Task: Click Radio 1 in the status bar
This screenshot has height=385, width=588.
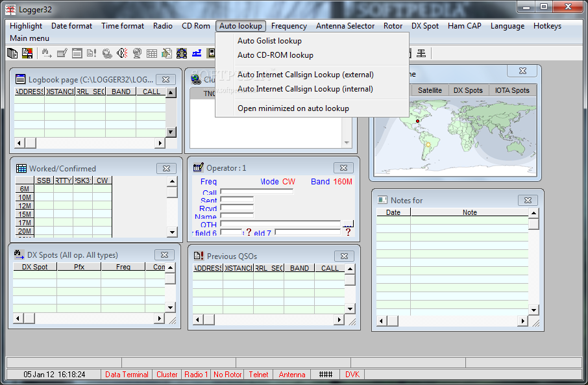Action: click(x=196, y=375)
